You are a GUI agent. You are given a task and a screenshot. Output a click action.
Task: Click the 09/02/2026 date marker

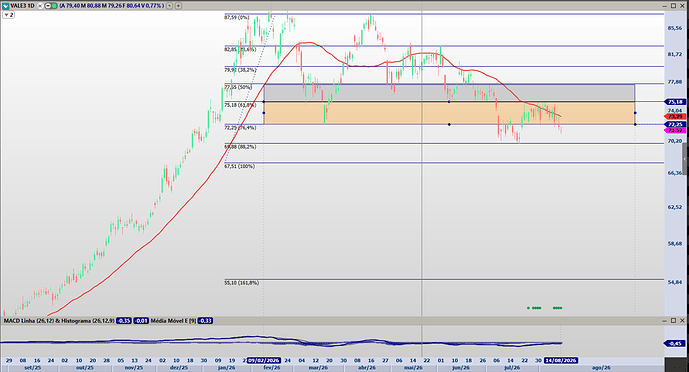point(264,361)
